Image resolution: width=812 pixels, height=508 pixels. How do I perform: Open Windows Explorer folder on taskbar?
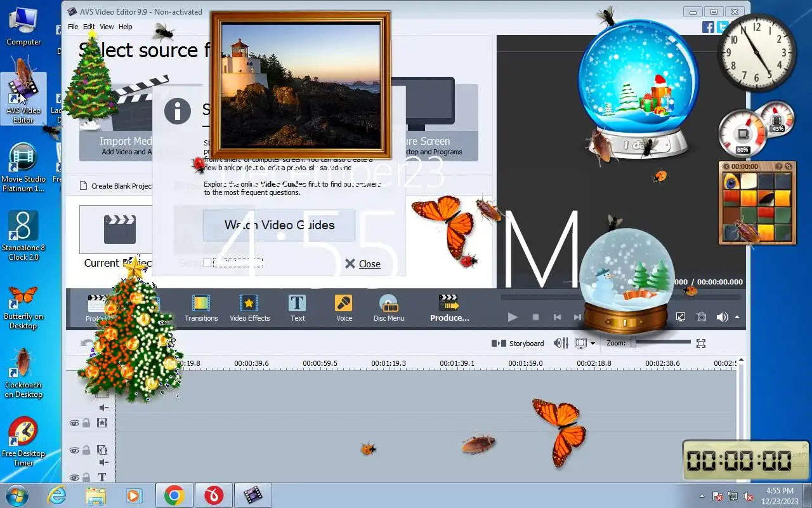click(x=95, y=495)
